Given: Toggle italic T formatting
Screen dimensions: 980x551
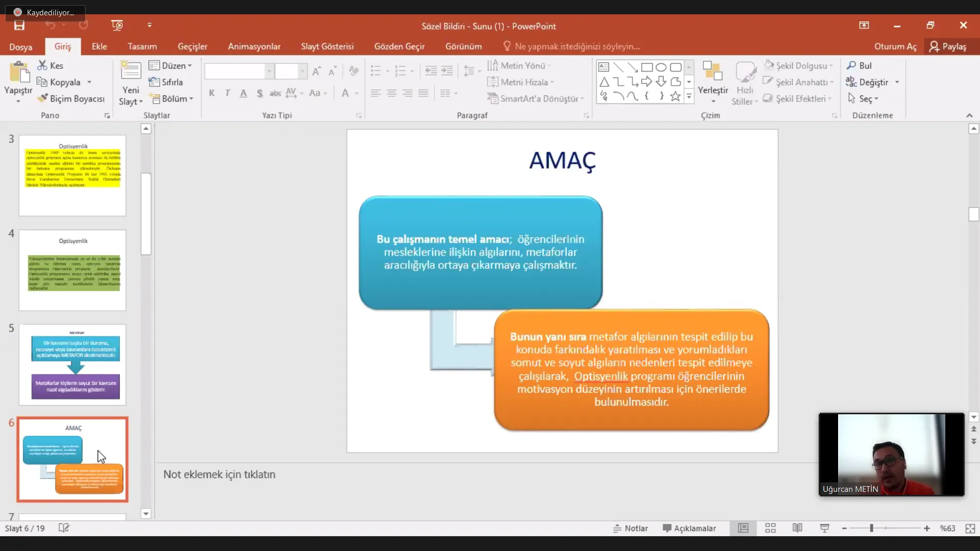Looking at the screenshot, I should pyautogui.click(x=228, y=93).
